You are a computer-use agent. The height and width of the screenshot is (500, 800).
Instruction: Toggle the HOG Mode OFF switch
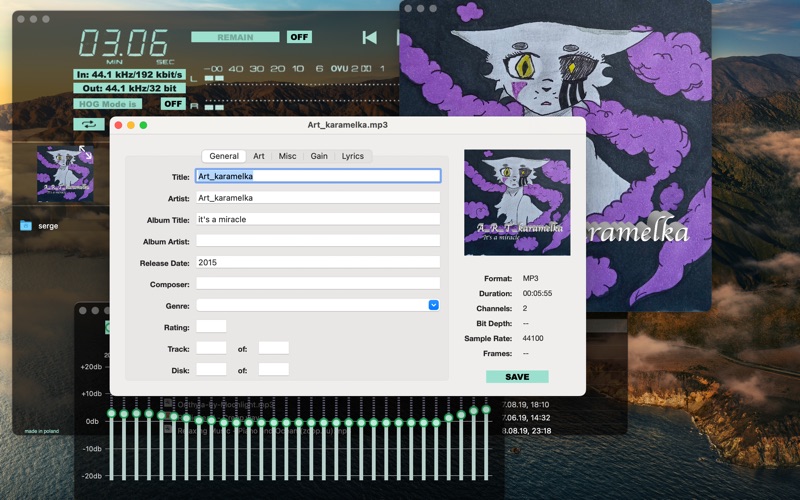(x=173, y=104)
